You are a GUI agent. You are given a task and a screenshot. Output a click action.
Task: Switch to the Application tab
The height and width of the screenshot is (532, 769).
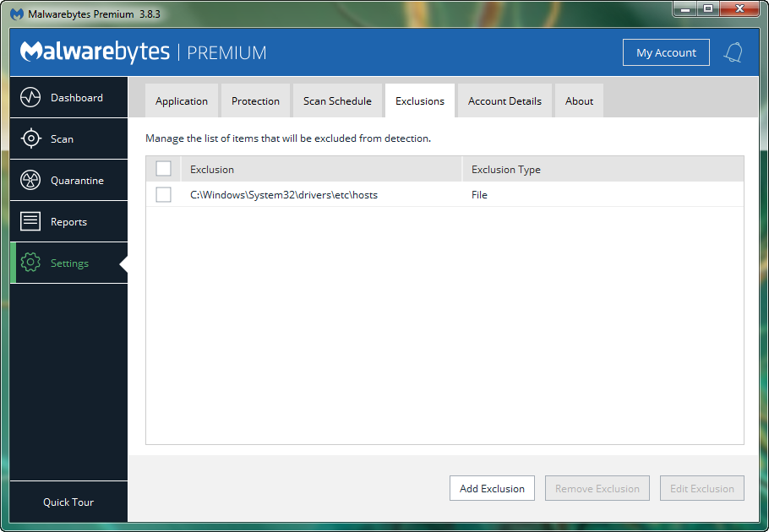tap(182, 101)
